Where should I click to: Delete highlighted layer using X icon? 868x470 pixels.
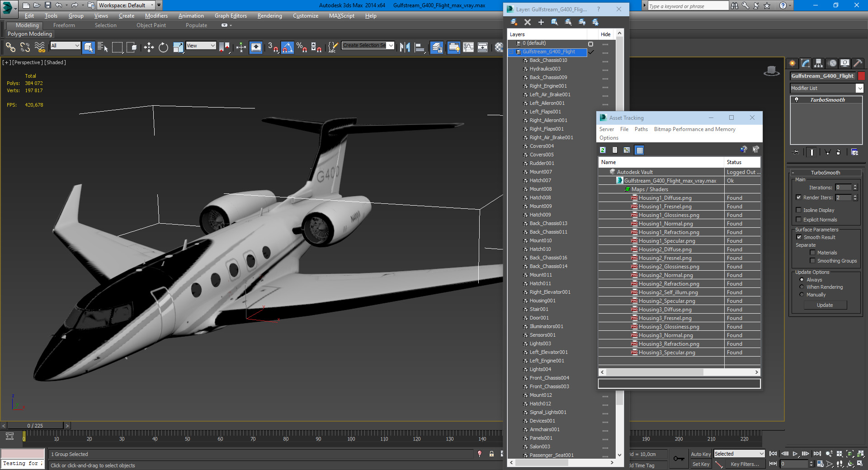[527, 22]
